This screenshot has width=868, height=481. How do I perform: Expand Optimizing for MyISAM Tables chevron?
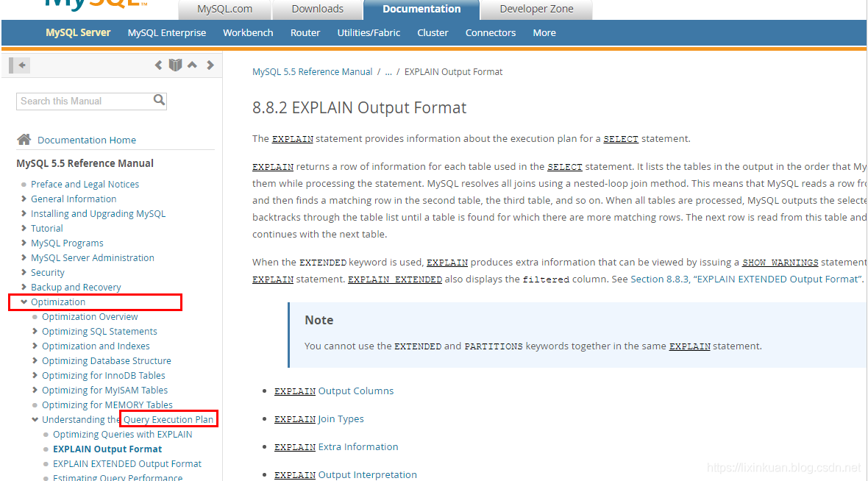click(x=35, y=391)
